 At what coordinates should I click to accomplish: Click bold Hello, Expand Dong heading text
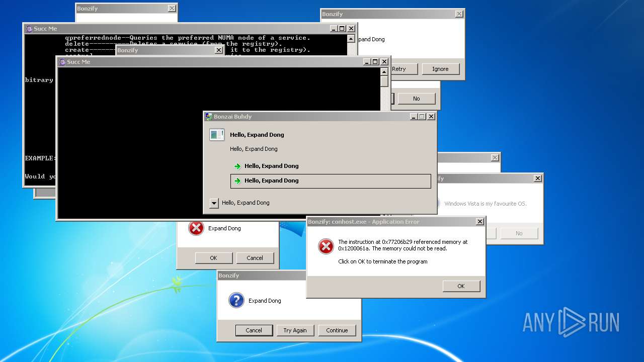tap(257, 135)
